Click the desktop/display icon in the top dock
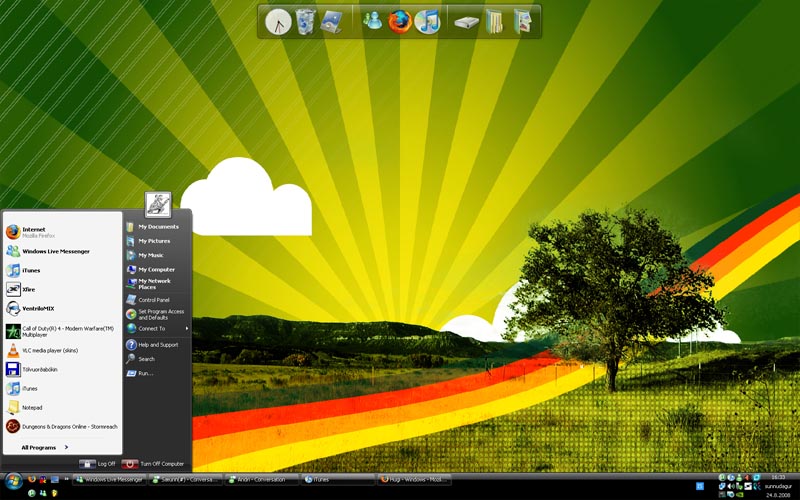 point(331,22)
